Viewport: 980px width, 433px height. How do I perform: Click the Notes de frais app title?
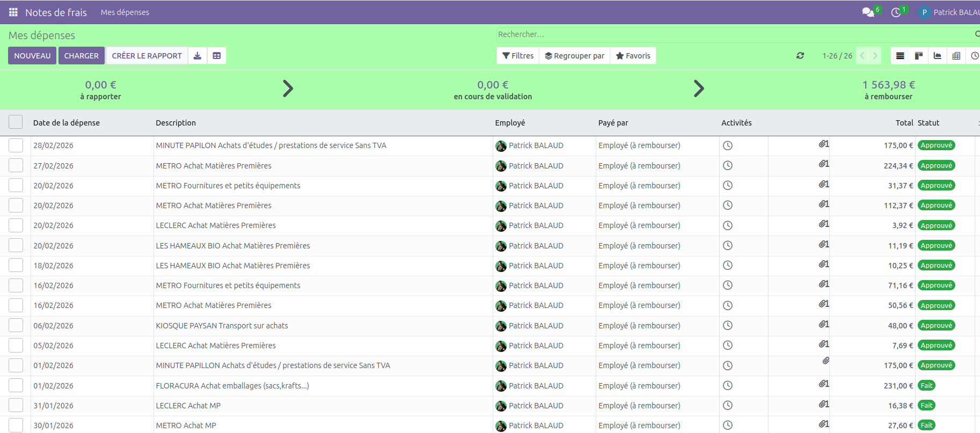(56, 12)
